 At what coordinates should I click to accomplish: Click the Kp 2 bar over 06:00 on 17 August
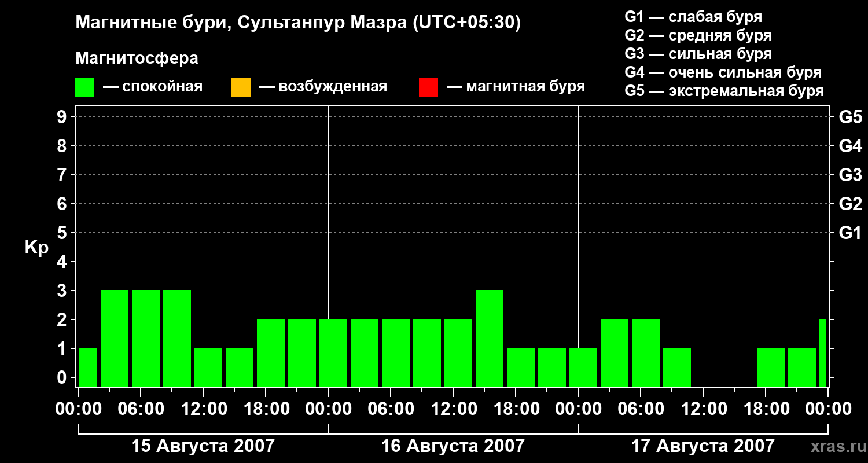click(x=646, y=352)
